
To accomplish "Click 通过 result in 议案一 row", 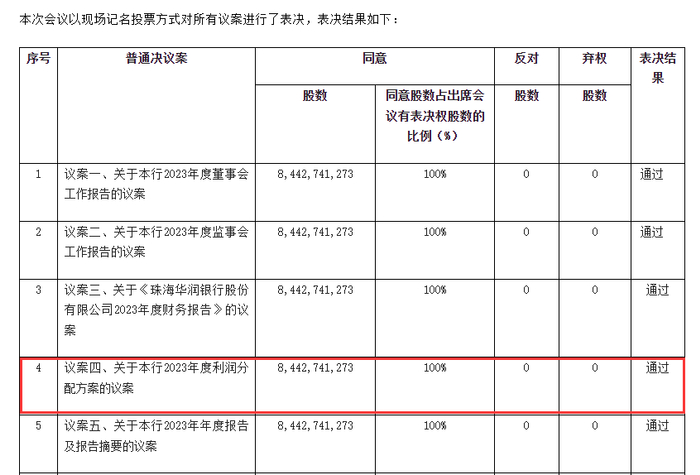I will tap(651, 174).
